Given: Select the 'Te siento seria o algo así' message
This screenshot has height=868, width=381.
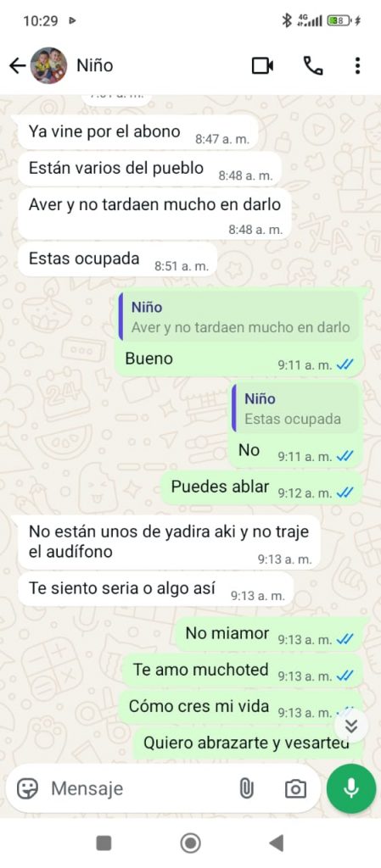Looking at the screenshot, I should point(155,589).
